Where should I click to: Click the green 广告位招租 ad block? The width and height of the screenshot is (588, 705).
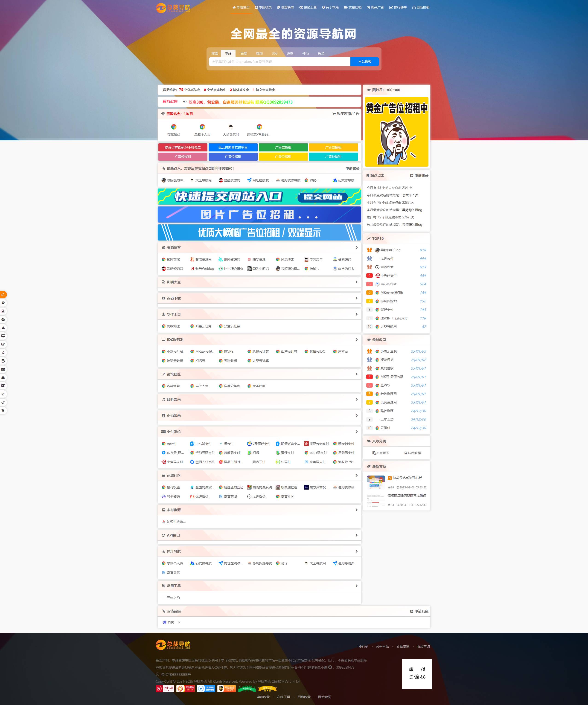[283, 147]
